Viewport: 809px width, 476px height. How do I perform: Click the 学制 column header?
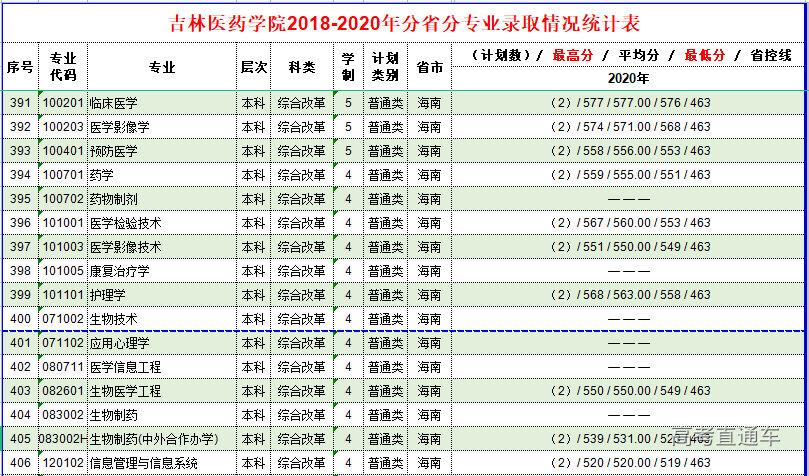(348, 67)
